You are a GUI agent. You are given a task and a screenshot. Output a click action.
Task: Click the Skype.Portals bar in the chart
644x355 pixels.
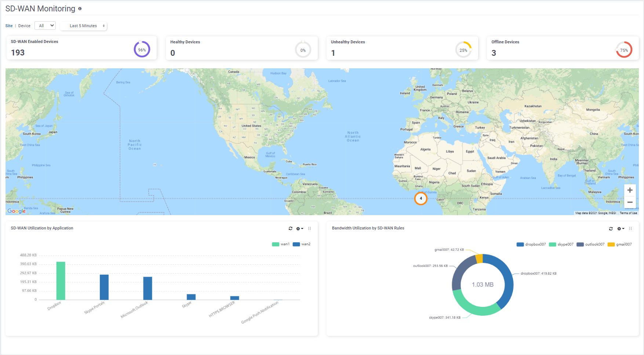(104, 287)
